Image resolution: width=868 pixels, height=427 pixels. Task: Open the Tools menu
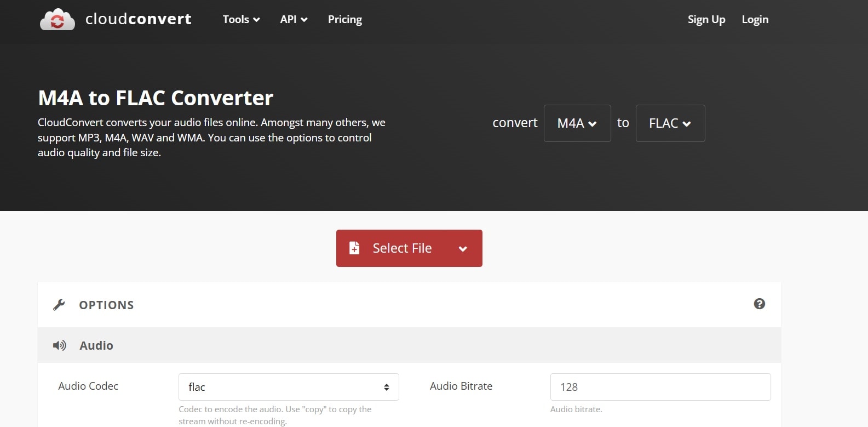coord(241,19)
